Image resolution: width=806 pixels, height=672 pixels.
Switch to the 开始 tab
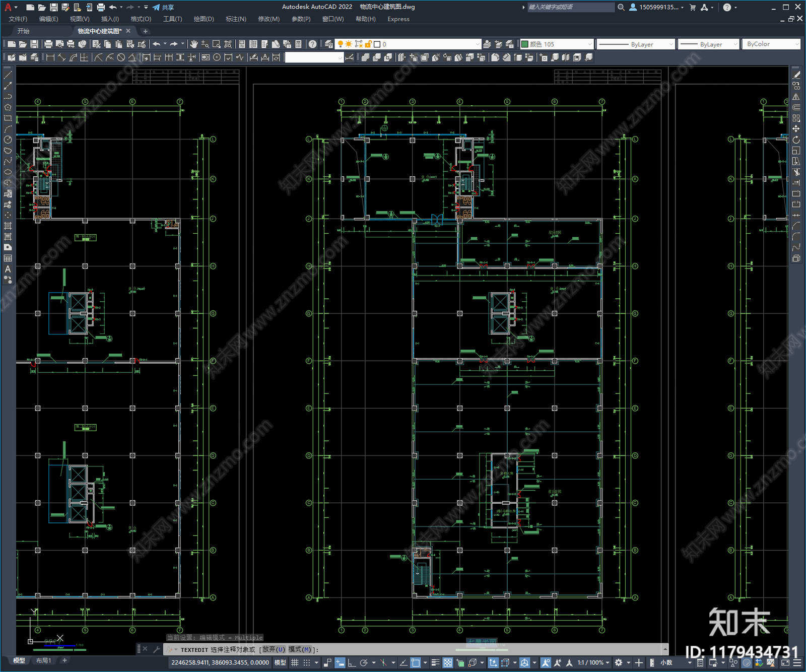24,31
